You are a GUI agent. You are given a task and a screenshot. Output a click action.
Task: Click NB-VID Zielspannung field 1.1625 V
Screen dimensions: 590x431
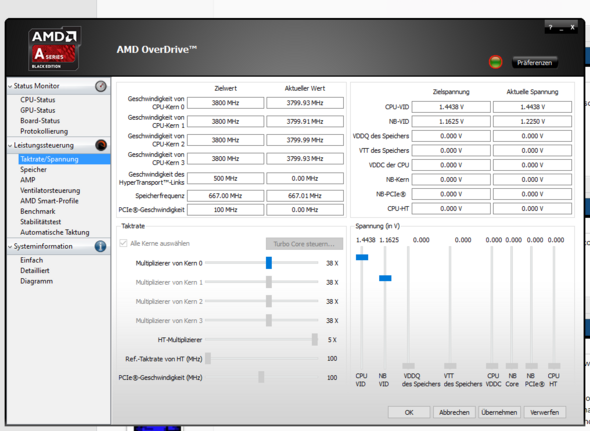point(451,121)
